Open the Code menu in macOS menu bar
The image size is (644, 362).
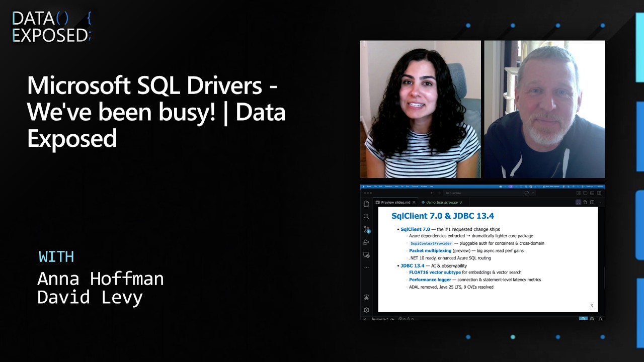pyautogui.click(x=369, y=187)
